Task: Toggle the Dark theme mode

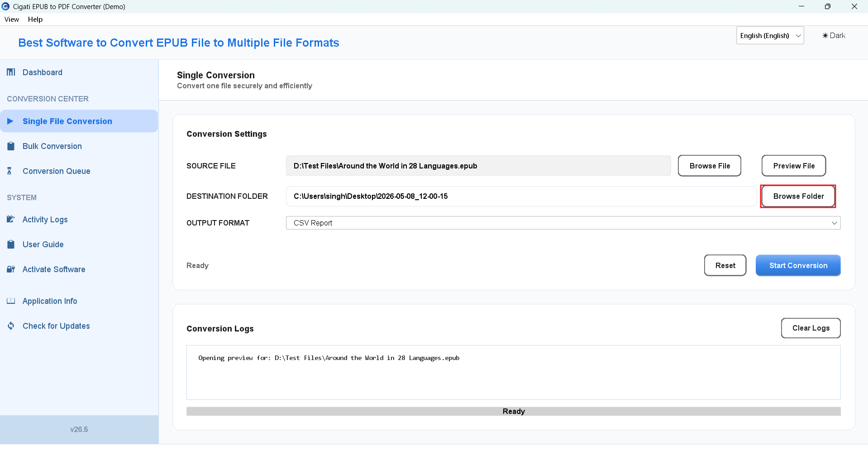Action: (834, 36)
